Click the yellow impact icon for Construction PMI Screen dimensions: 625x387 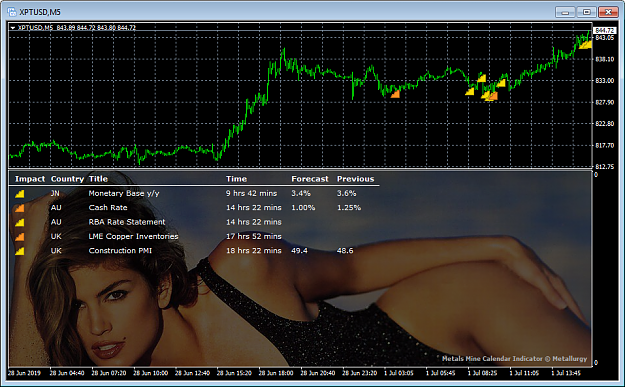click(20, 251)
